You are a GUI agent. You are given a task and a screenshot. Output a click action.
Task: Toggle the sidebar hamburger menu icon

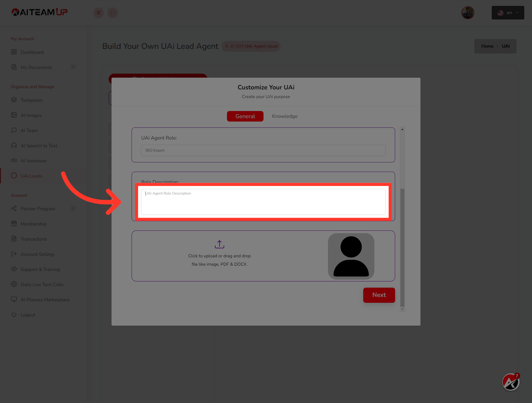pos(98,13)
